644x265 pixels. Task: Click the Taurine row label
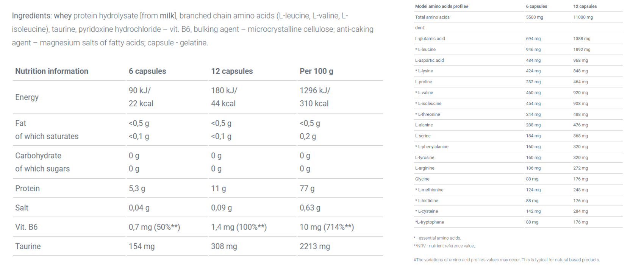coord(28,246)
